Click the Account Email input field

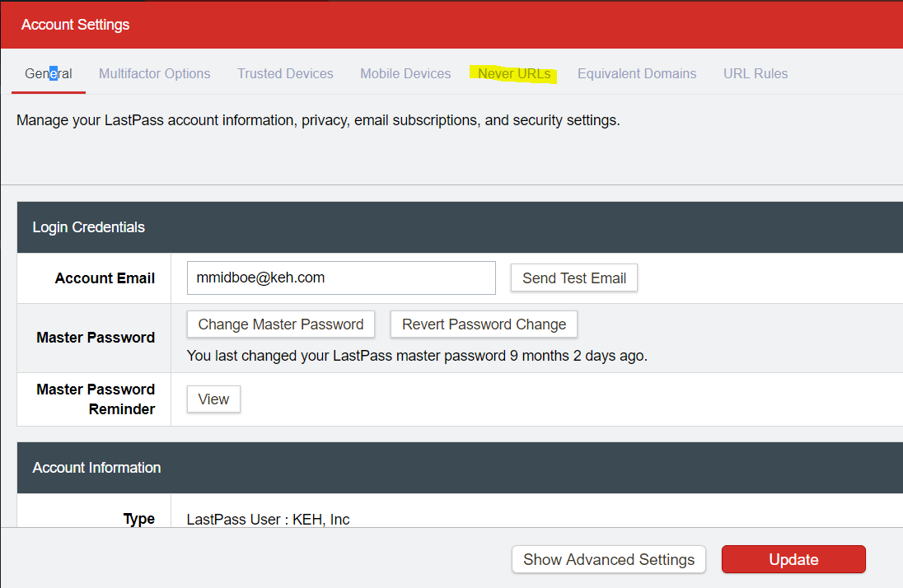(341, 278)
